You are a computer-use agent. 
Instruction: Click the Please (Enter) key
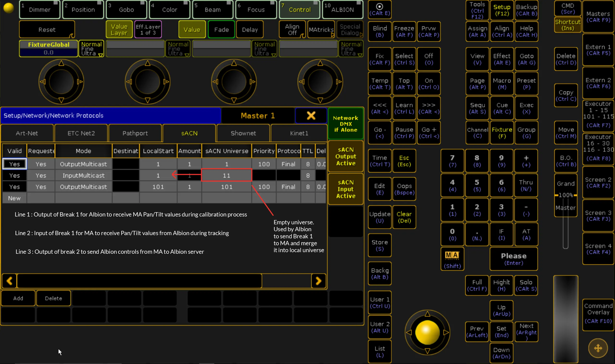click(x=513, y=259)
